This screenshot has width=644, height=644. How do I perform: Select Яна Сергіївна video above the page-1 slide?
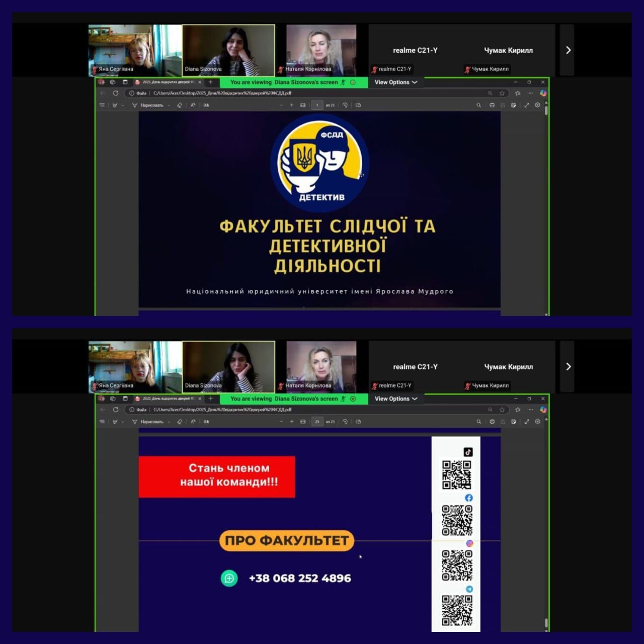pyautogui.click(x=135, y=50)
